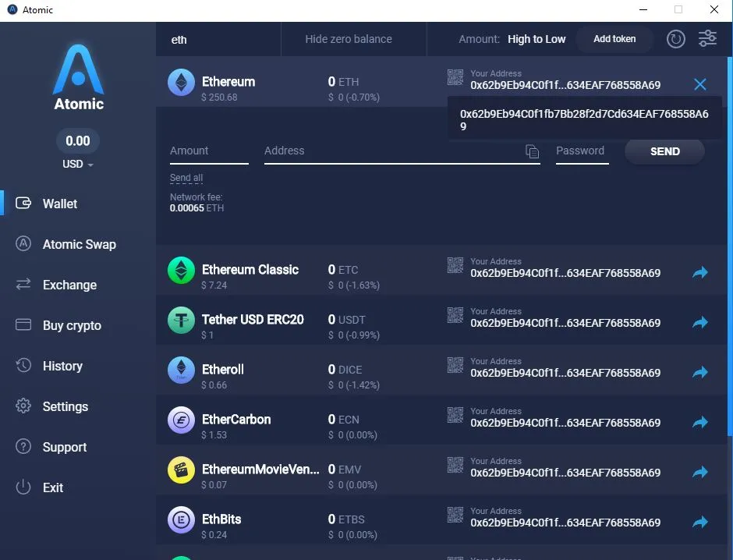The width and height of the screenshot is (733, 560).
Task: Open the Wallet section
Action: click(x=60, y=204)
